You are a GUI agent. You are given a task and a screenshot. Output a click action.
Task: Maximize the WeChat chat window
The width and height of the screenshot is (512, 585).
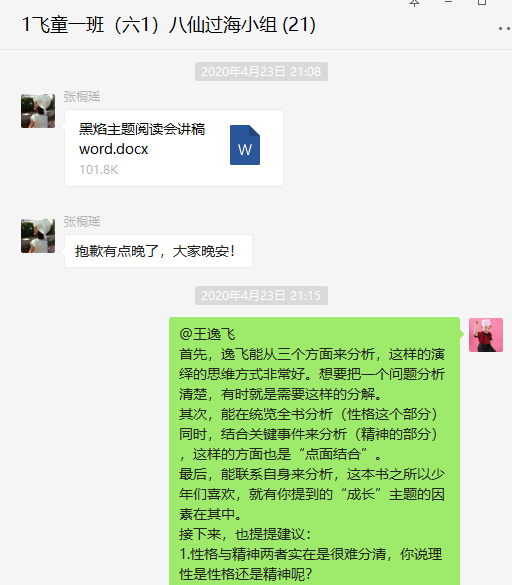(482, 2)
